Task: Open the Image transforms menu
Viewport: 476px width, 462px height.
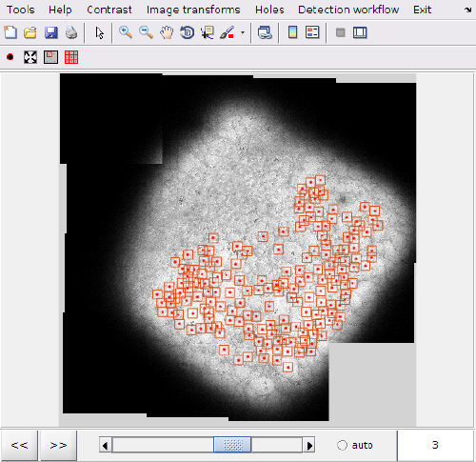Action: pyautogui.click(x=193, y=10)
